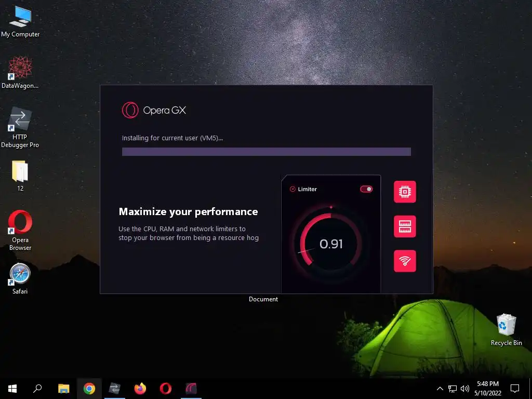Click the 'Maximize your performance' heading

(188, 212)
